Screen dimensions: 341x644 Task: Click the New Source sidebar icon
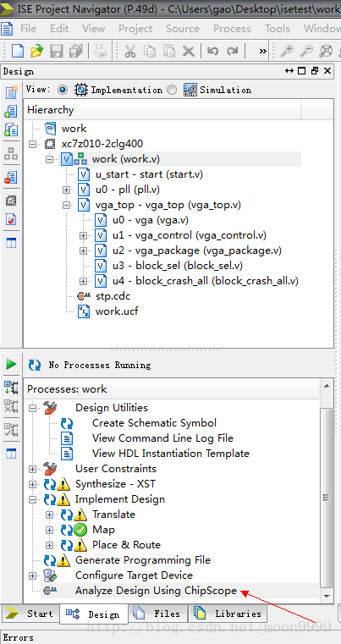point(11,92)
